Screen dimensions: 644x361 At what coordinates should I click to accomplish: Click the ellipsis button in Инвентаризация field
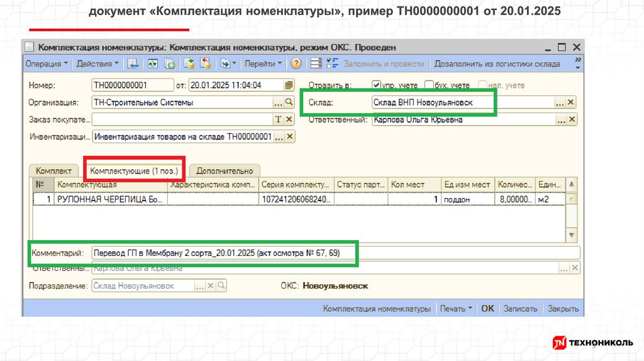(x=279, y=136)
